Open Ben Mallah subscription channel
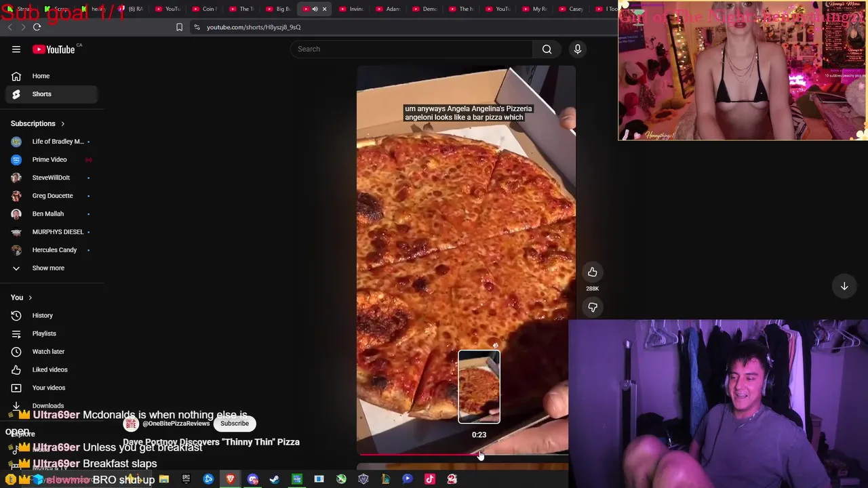 [x=53, y=213]
